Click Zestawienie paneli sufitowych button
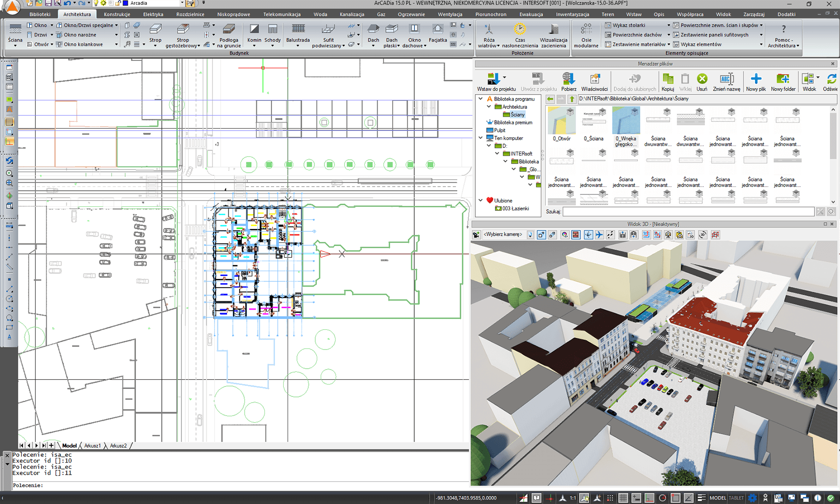840x504 pixels. 711,35
